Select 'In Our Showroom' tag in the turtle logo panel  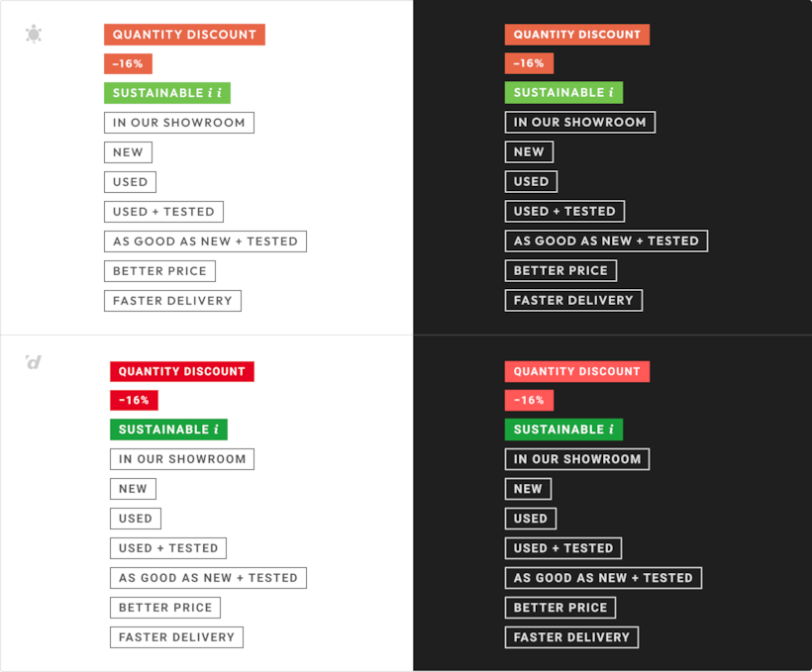point(178,123)
